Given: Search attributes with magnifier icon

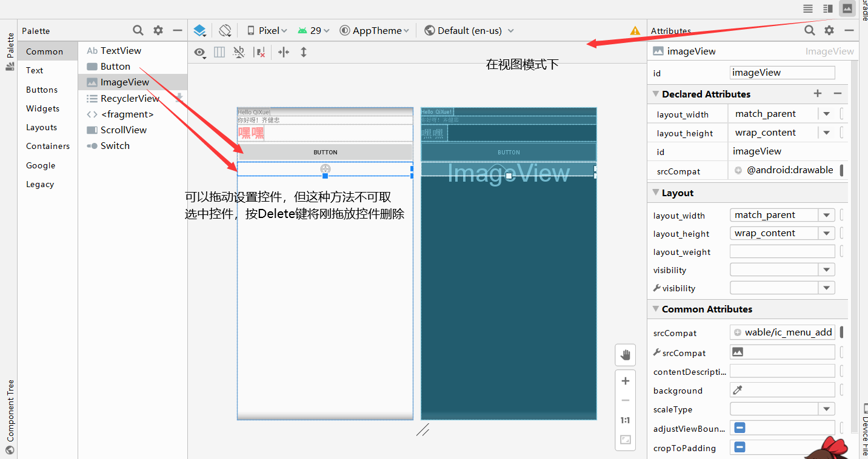Looking at the screenshot, I should click(810, 30).
